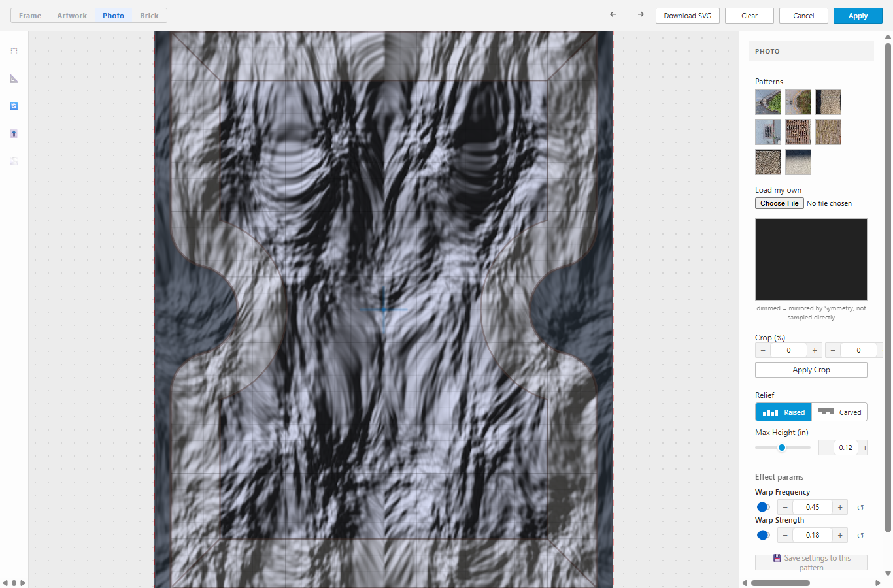The height and width of the screenshot is (588, 893).
Task: Switch to the Photo tab
Action: (113, 16)
